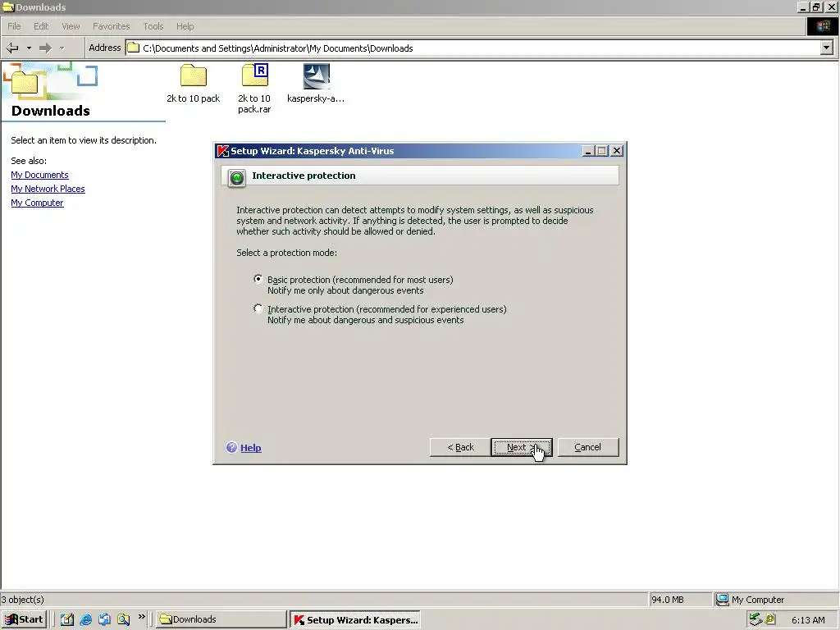Select the Interactive protection radio button
Image resolution: width=840 pixels, height=630 pixels.
point(258,308)
